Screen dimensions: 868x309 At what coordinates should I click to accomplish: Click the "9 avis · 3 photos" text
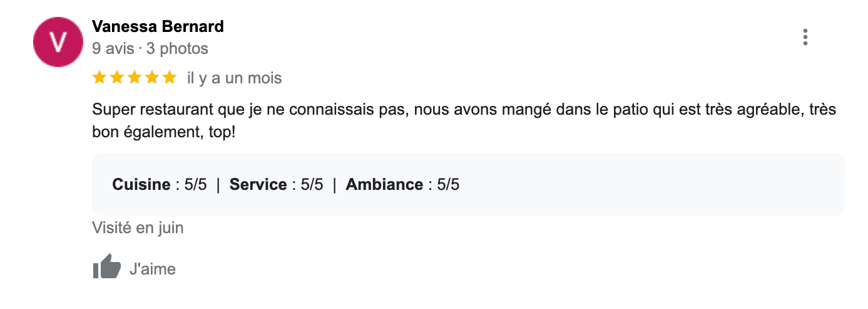150,48
